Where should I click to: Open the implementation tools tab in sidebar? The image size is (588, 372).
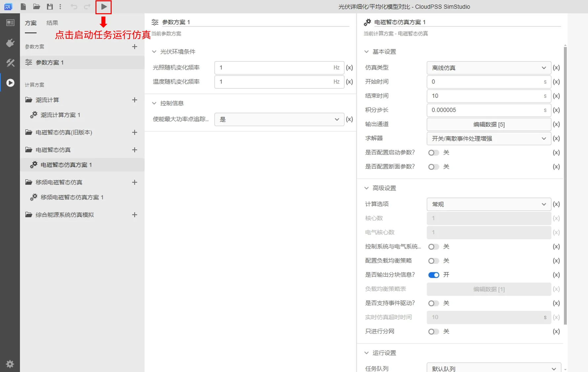click(x=10, y=62)
